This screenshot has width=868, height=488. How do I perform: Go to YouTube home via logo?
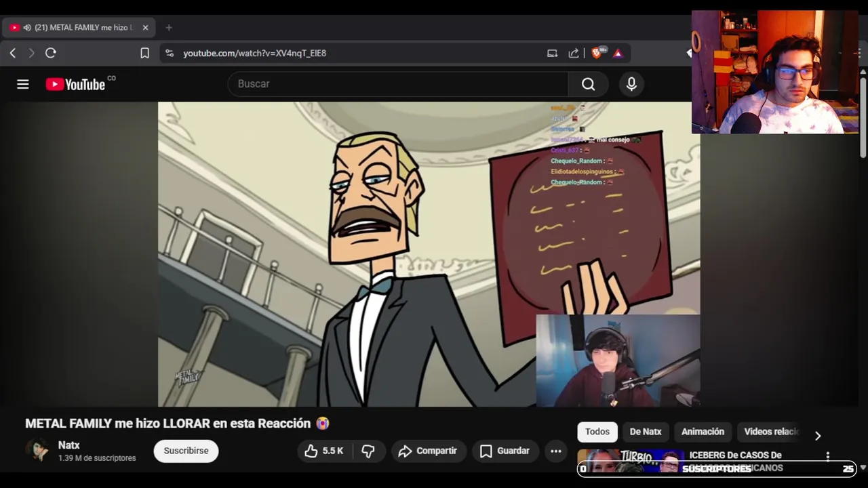point(75,84)
